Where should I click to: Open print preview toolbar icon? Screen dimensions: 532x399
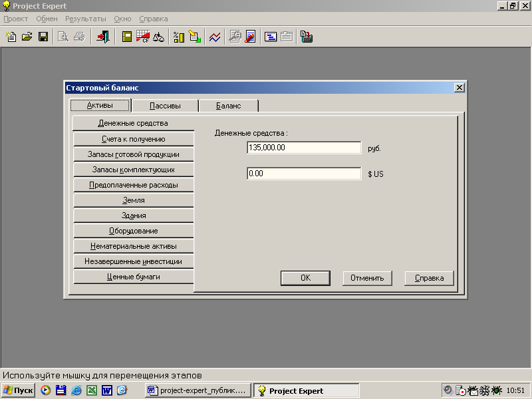(63, 37)
